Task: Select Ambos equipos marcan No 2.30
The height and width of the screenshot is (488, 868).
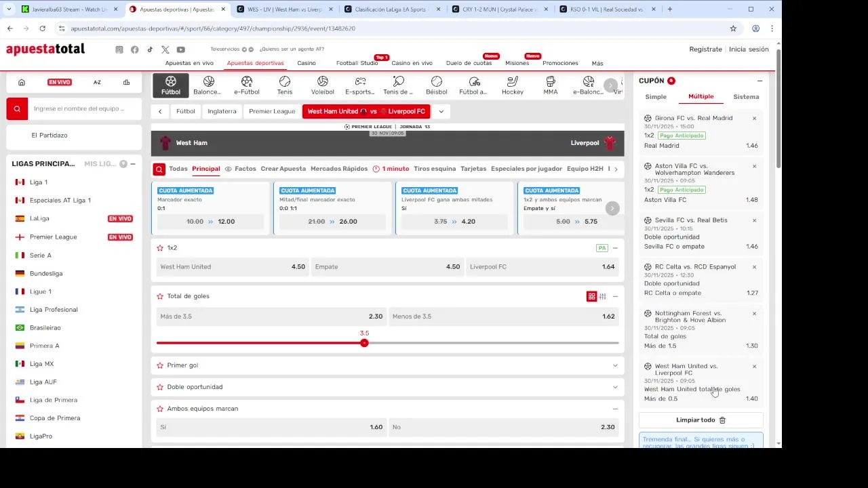Action: (504, 428)
